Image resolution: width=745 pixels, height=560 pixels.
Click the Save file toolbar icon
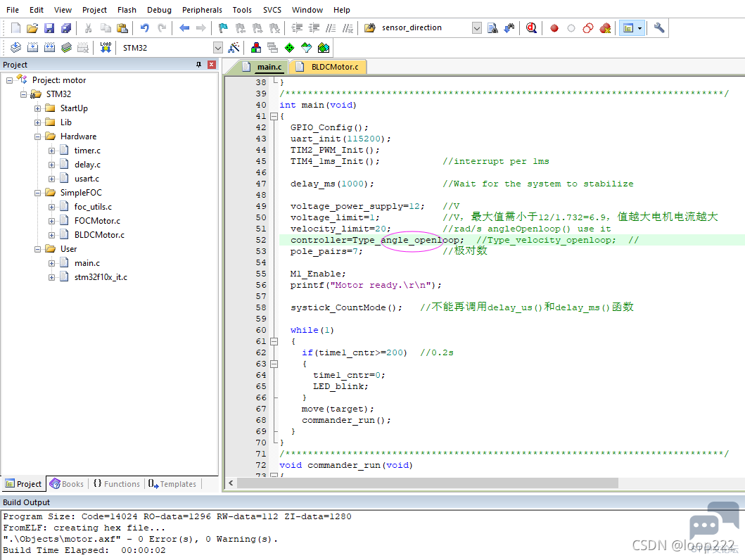pyautogui.click(x=49, y=28)
